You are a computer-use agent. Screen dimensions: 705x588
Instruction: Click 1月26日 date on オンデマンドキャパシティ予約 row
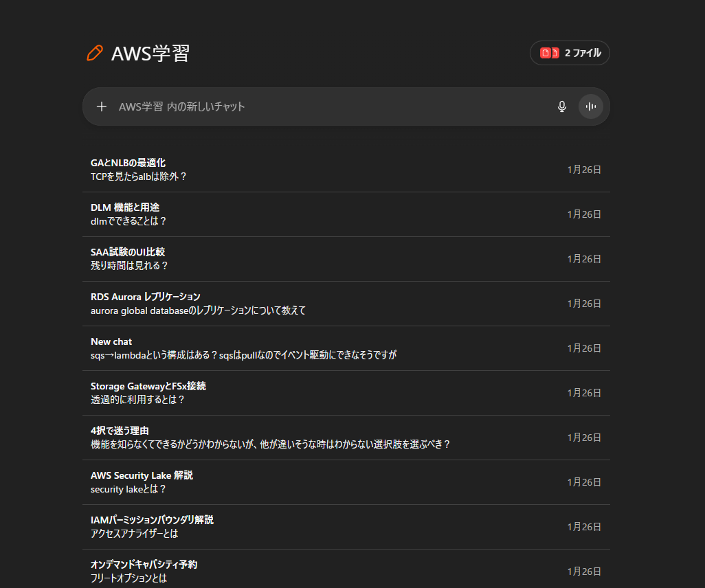coord(584,572)
